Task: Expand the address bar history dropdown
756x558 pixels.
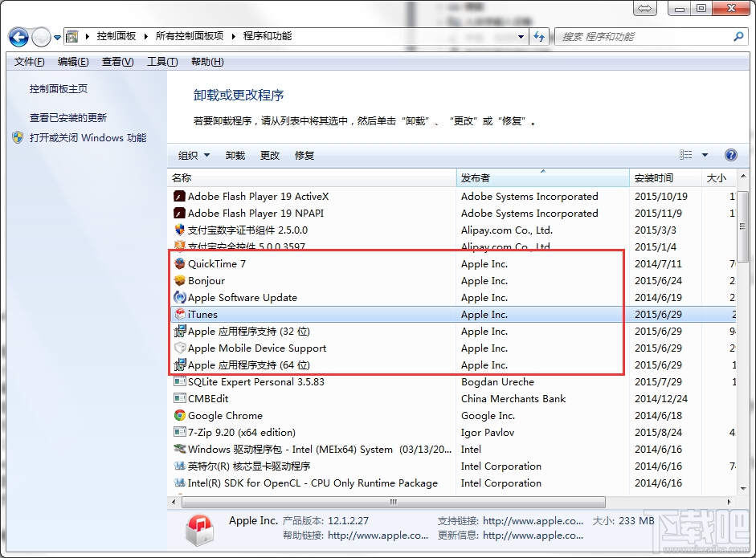Action: click(x=521, y=37)
